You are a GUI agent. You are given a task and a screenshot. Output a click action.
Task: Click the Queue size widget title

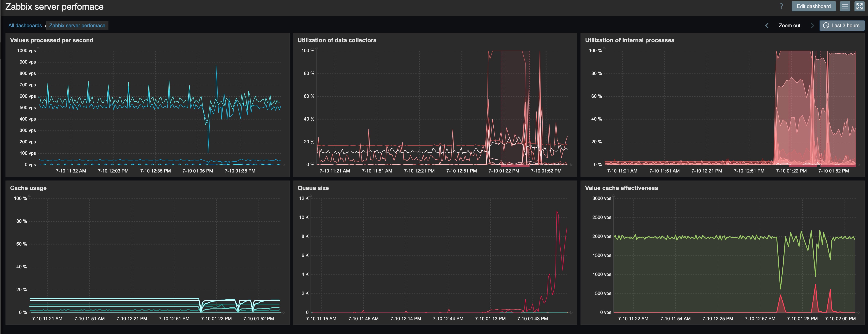click(x=313, y=188)
